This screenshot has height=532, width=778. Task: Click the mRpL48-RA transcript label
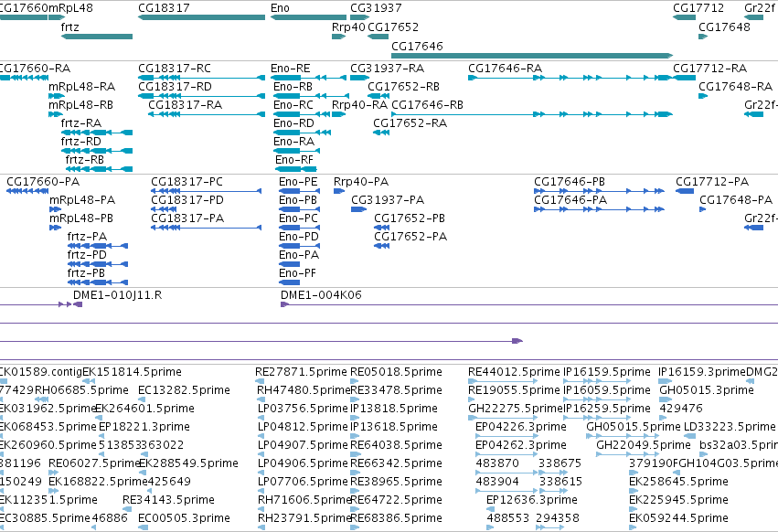click(82, 86)
